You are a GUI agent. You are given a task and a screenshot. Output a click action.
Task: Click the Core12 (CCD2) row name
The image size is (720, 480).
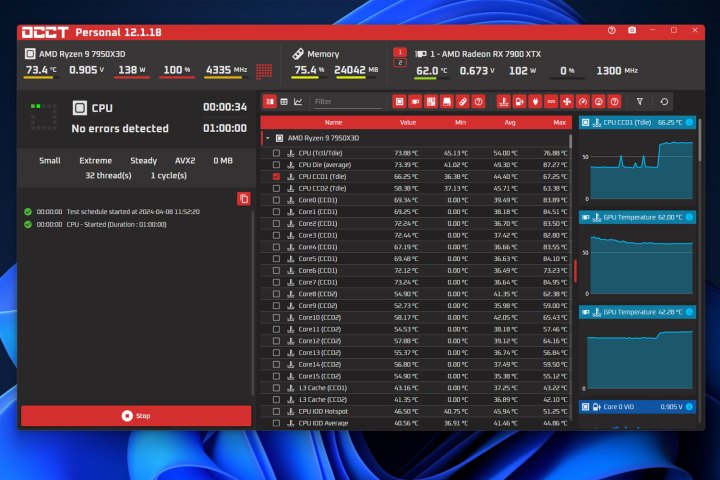(x=320, y=341)
